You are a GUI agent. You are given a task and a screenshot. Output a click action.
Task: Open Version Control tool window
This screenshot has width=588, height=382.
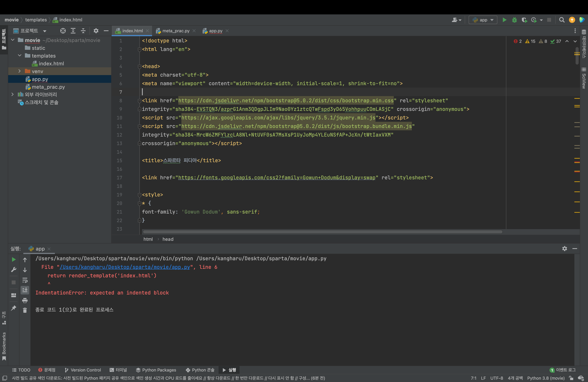click(x=83, y=370)
